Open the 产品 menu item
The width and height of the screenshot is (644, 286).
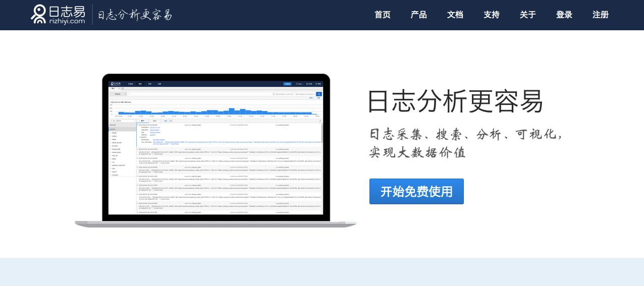point(419,15)
